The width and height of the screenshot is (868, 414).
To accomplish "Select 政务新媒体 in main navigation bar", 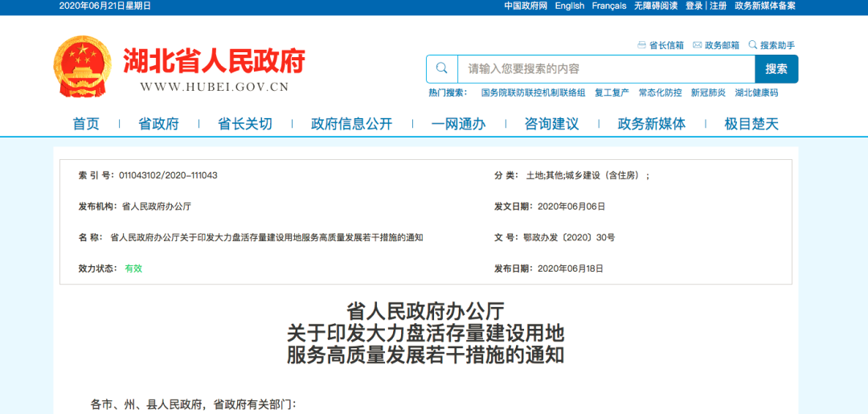I will click(x=651, y=124).
